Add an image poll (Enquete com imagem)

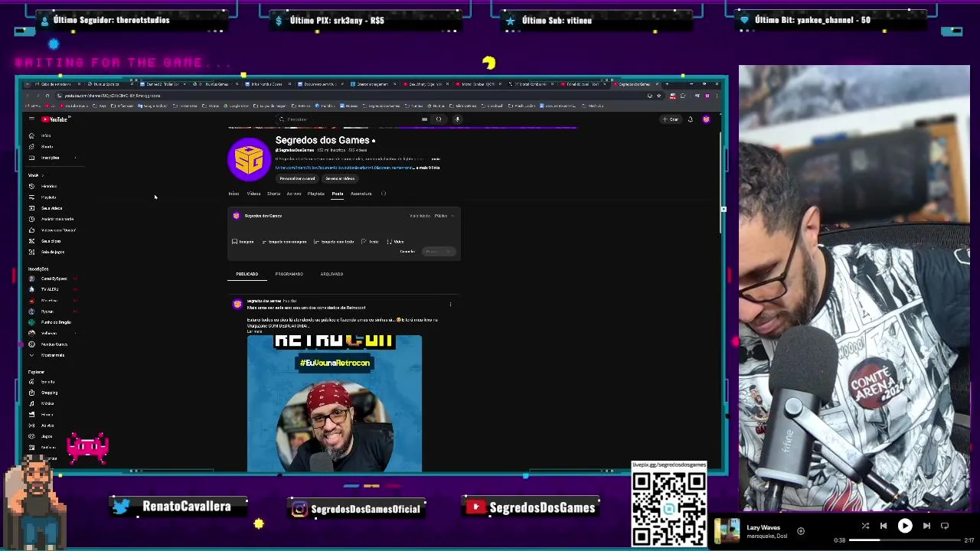(x=284, y=242)
